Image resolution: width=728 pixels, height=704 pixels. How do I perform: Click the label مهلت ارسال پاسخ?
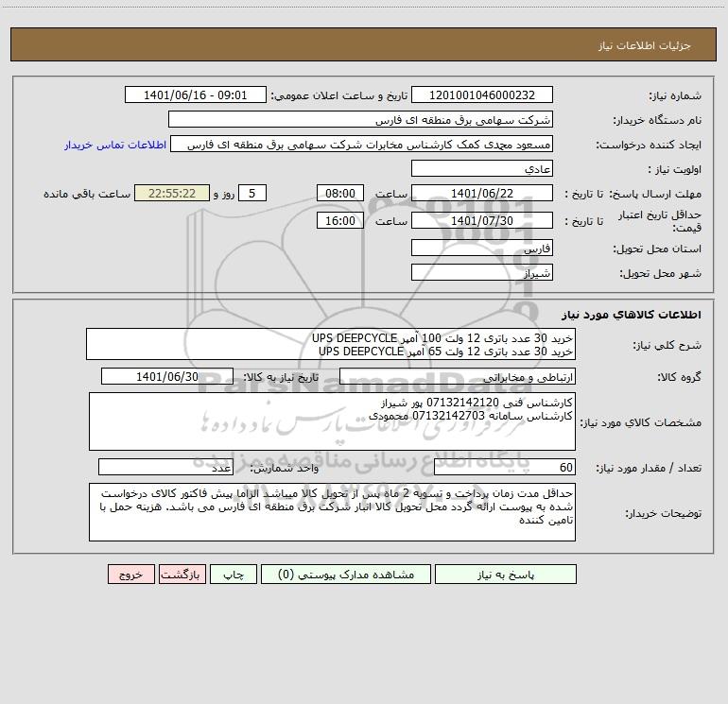coord(655,194)
